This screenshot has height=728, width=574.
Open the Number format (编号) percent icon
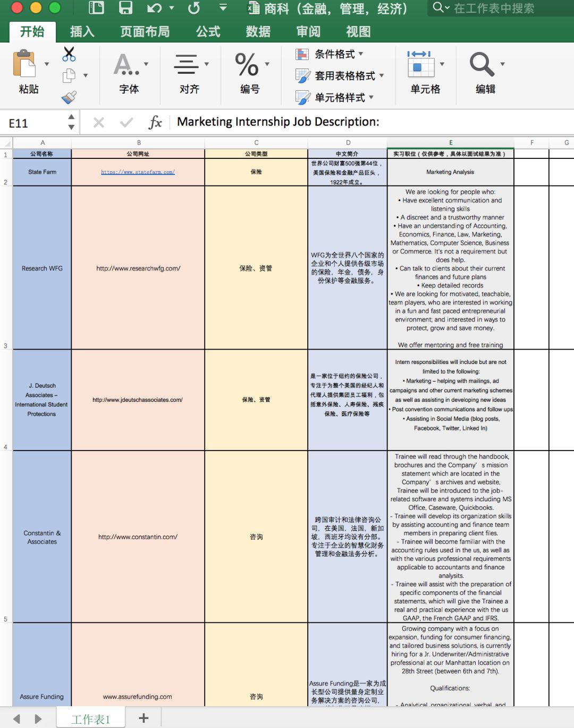[247, 64]
